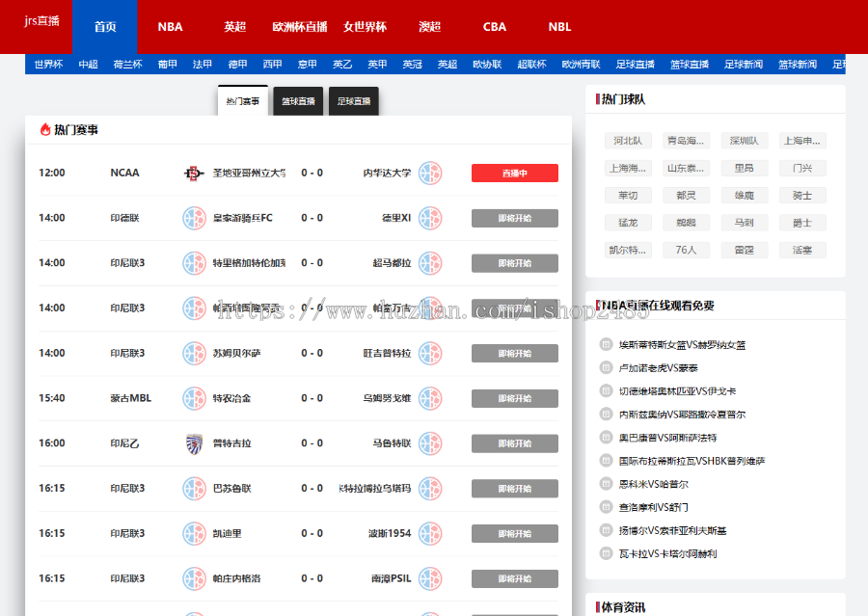868x616 pixels.
Task: Open the CBA navigation item
Action: tap(495, 27)
